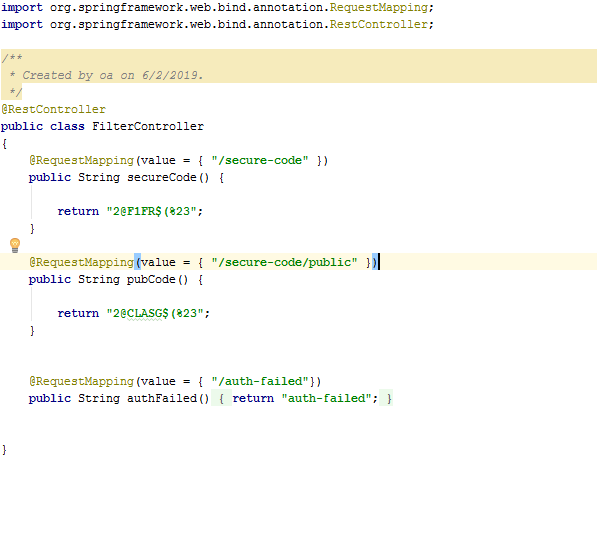Screen dimensions: 597x543
Task: Click the secureCode method name
Action: pyautogui.click(x=161, y=177)
